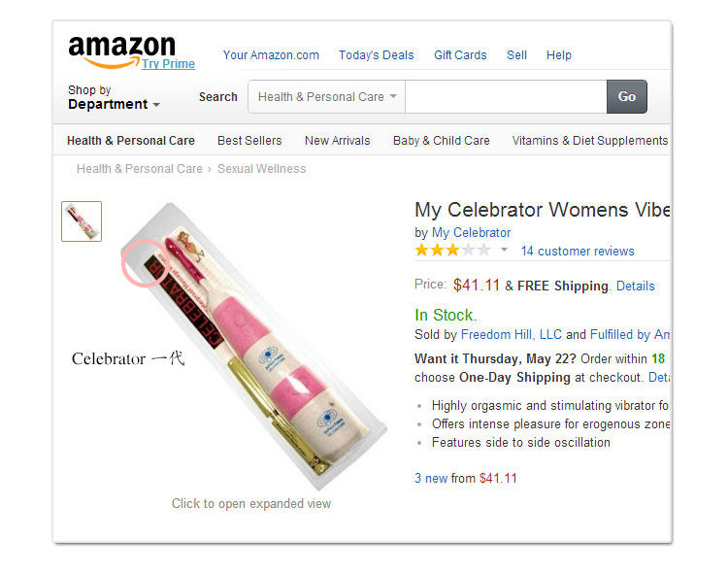Screen dimensions: 728x574
Task: Open Baby & Child Care tab
Action: tap(441, 141)
